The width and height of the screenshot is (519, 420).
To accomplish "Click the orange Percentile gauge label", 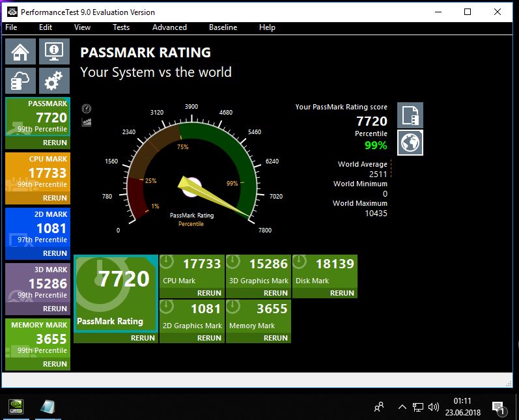I will coord(191,224).
